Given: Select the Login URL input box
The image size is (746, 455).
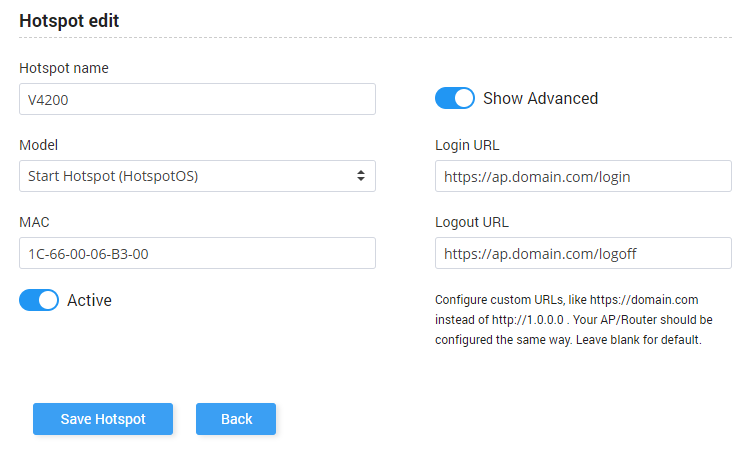Looking at the screenshot, I should [583, 176].
